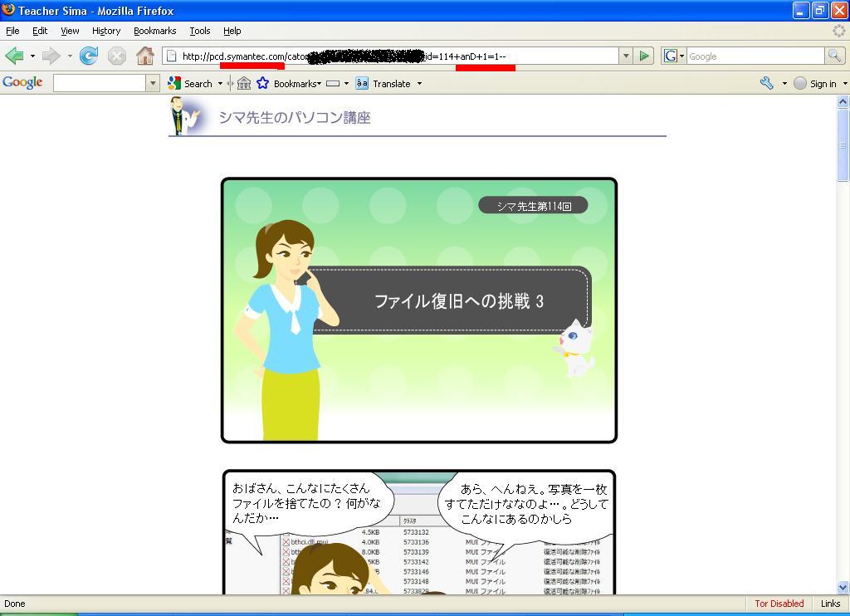Click the シマ先生のパソコン講座 heading
The image size is (850, 616).
(295, 117)
